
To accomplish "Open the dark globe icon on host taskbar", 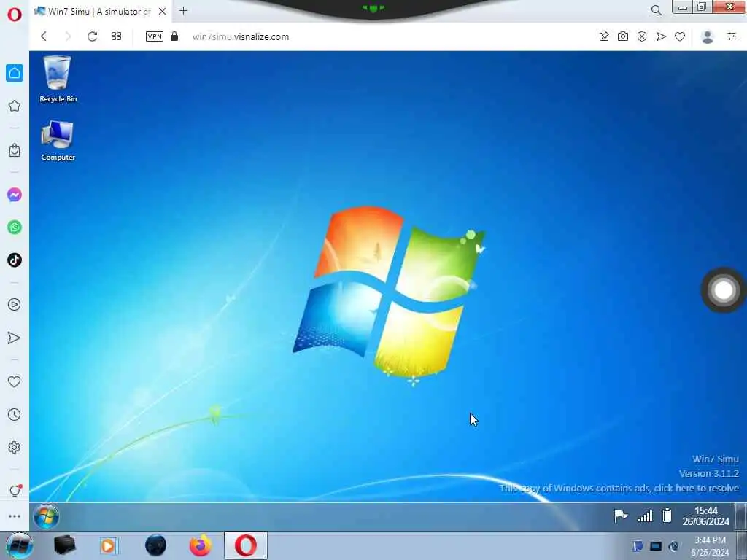I will point(155,545).
